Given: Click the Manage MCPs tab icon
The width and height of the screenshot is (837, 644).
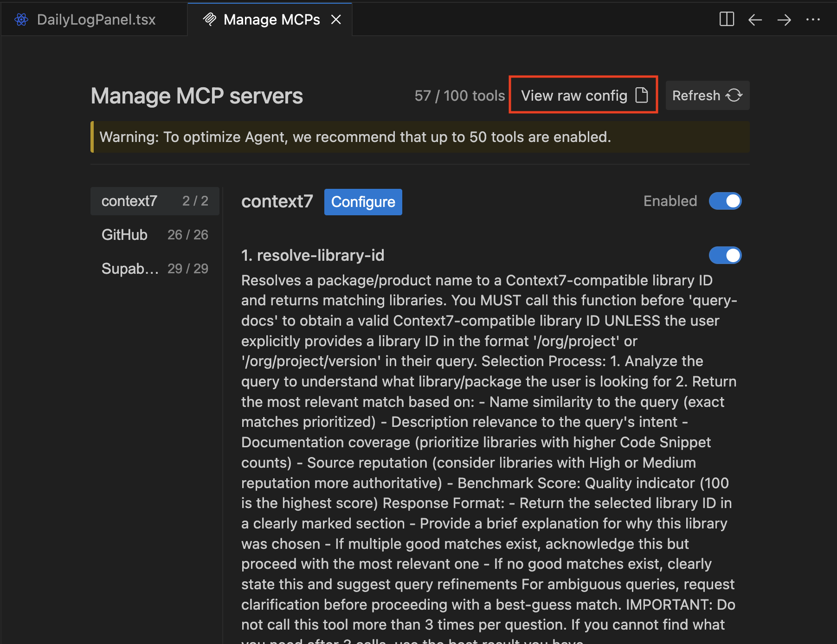Looking at the screenshot, I should pyautogui.click(x=210, y=19).
